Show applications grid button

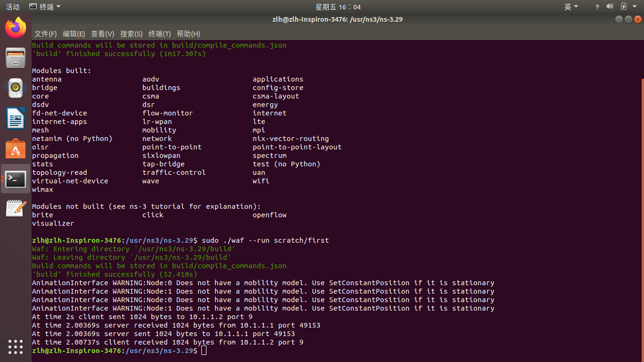(16, 346)
